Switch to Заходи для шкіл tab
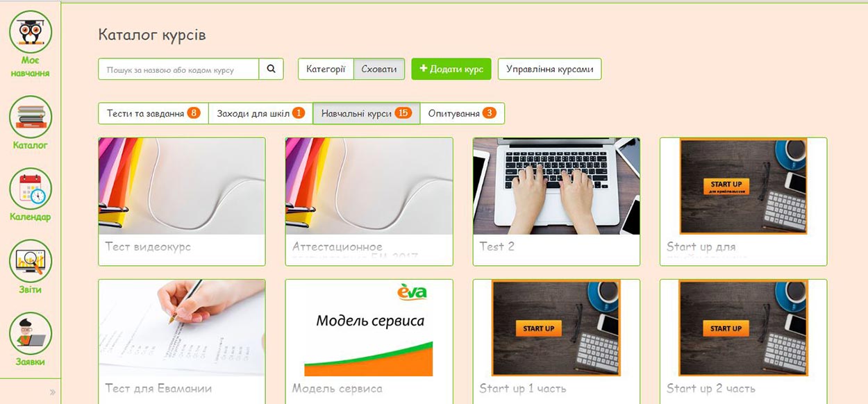The width and height of the screenshot is (868, 404). coord(260,113)
